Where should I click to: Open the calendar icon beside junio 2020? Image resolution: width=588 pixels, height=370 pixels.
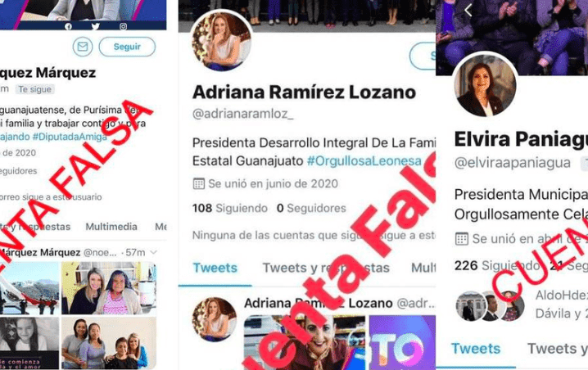tap(198, 183)
